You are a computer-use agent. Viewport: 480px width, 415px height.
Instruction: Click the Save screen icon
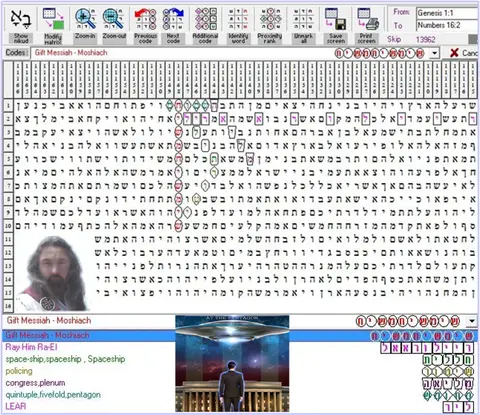click(x=336, y=19)
